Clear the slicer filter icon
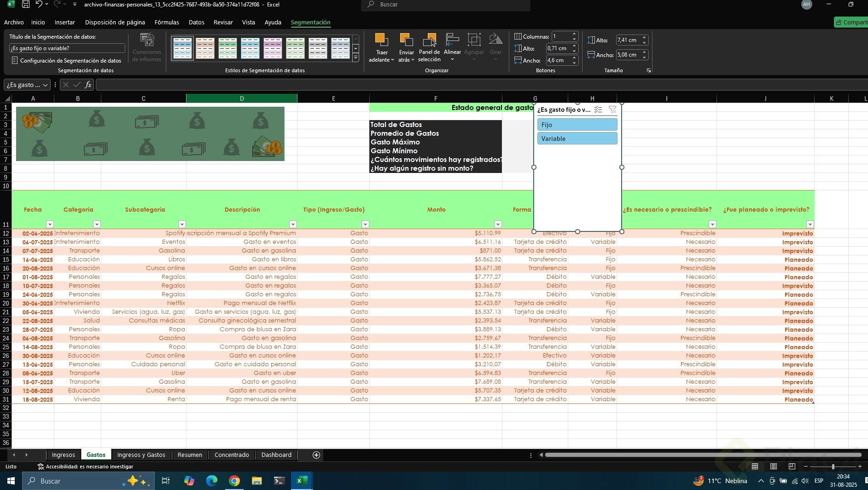Viewport: 868px width, 490px height. pyautogui.click(x=612, y=110)
